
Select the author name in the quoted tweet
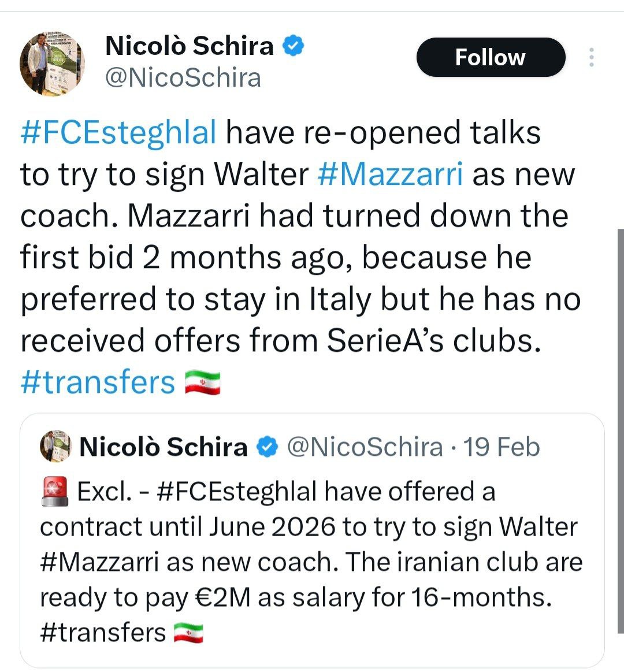coord(163,447)
